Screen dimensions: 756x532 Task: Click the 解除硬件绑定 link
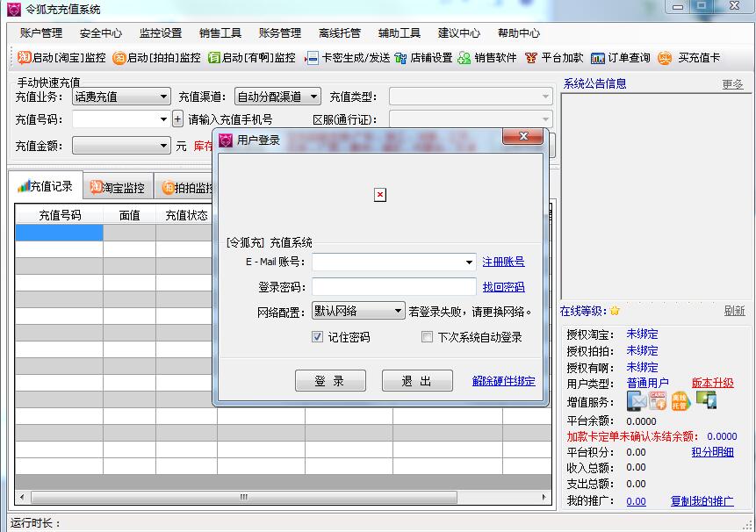(504, 381)
